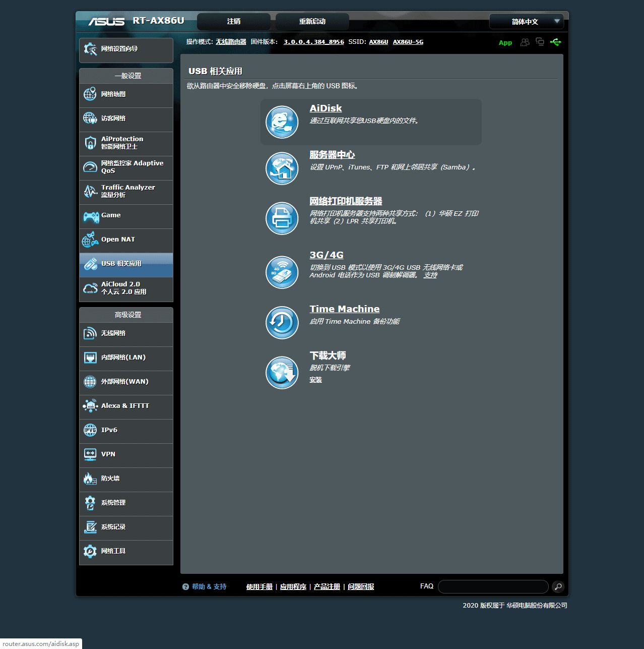Click the guest network (访客网络) sidebar icon

(x=90, y=118)
